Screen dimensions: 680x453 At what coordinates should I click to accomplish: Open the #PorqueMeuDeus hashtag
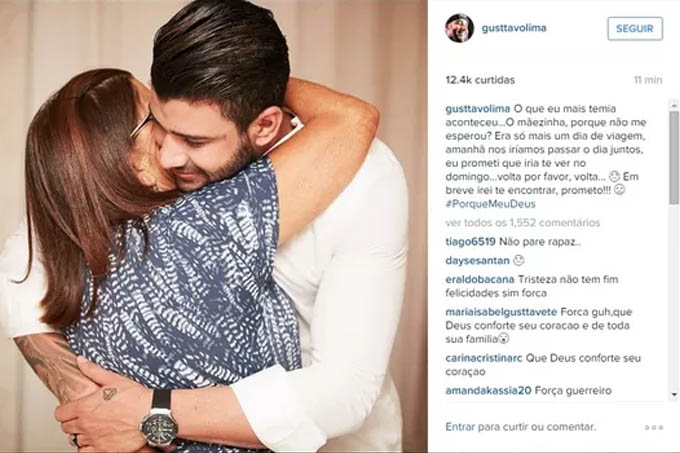[490, 204]
